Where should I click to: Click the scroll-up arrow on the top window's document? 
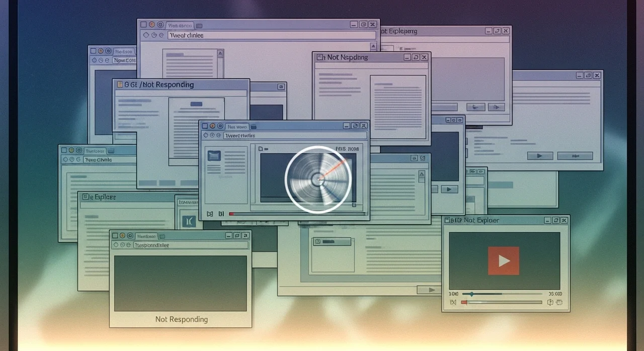point(220,53)
